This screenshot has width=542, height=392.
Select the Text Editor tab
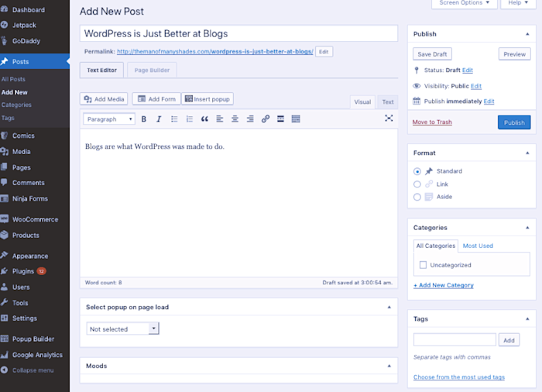tap(101, 70)
